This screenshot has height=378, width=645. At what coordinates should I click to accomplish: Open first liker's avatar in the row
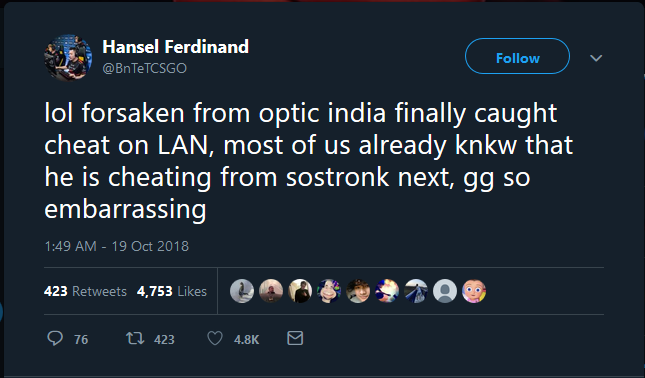[242, 291]
